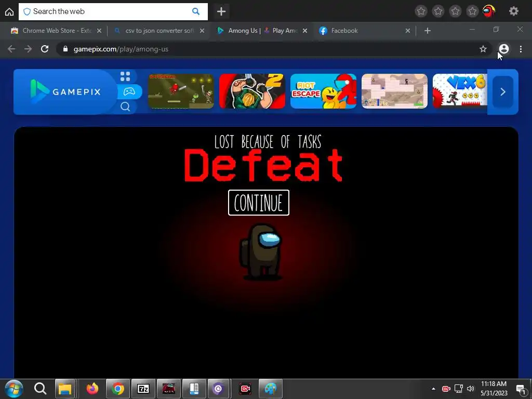Click the GamePix gamepad icon
532x399 pixels.
129,91
